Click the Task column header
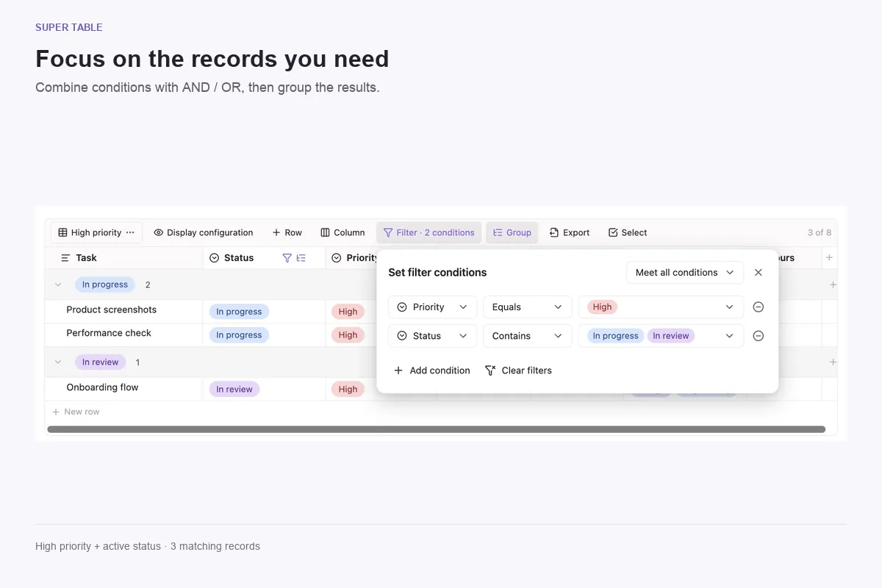This screenshot has width=882, height=588. 123,258
